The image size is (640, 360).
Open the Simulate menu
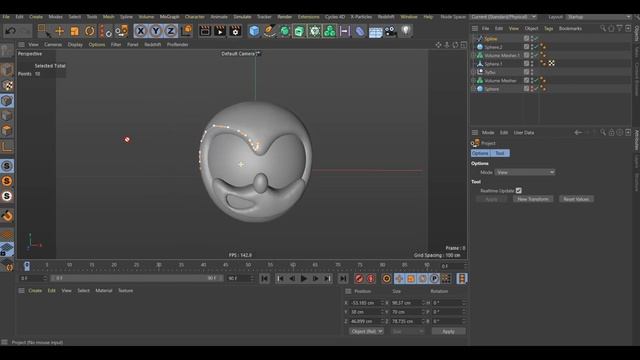pyautogui.click(x=242, y=17)
